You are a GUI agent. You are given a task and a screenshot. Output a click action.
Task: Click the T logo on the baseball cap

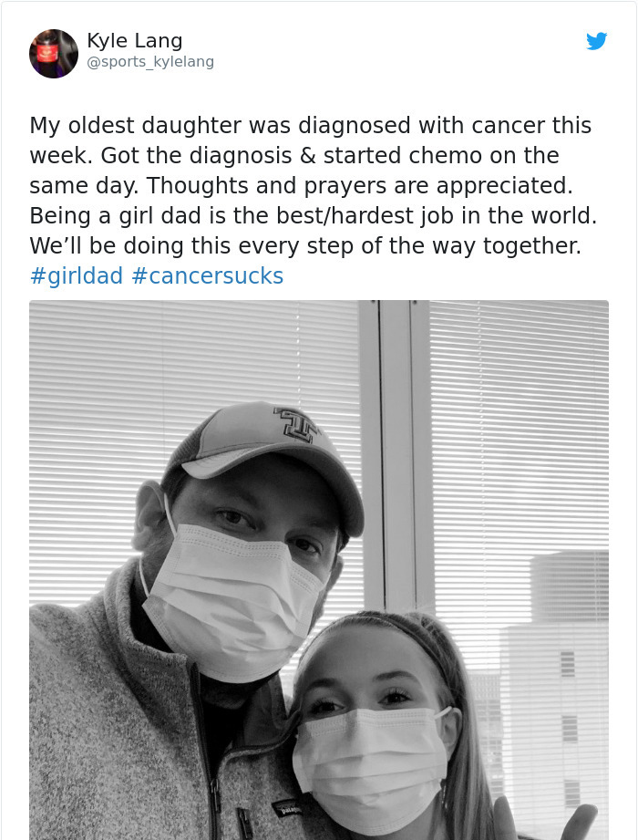tap(295, 424)
